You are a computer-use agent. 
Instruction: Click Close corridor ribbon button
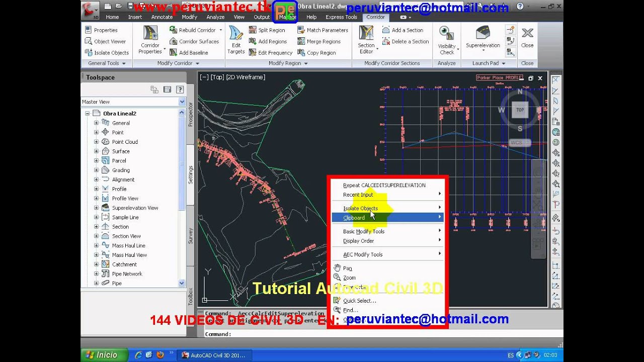coord(527,38)
